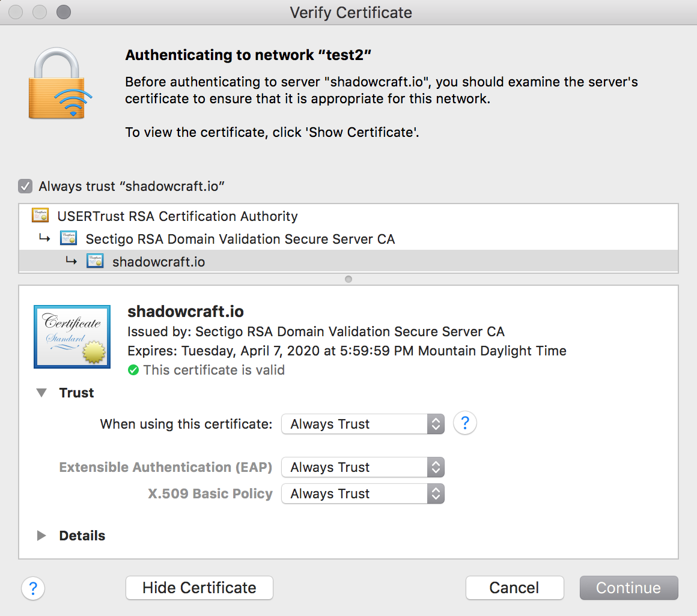Open the 'When using this certificate' dropdown
The image size is (697, 616).
(363, 424)
